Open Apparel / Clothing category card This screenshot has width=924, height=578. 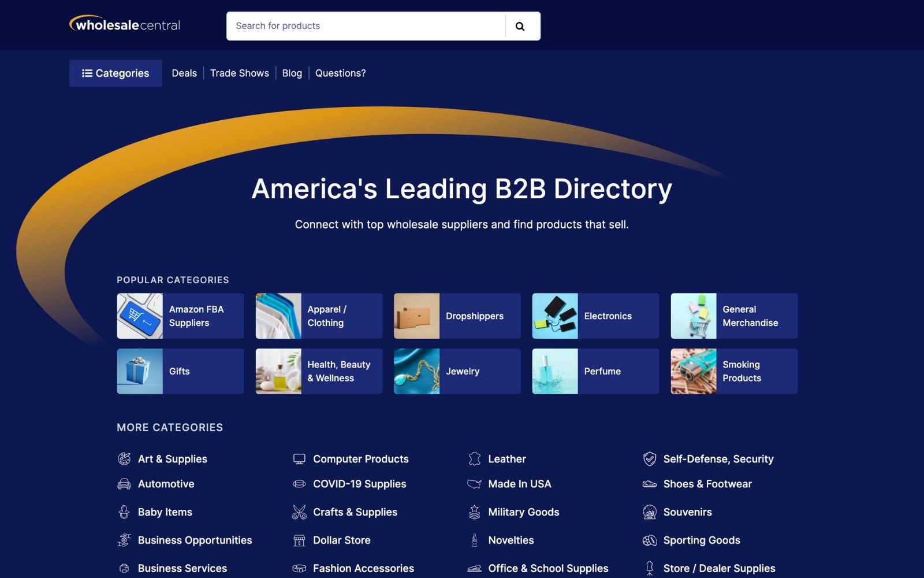[319, 316]
